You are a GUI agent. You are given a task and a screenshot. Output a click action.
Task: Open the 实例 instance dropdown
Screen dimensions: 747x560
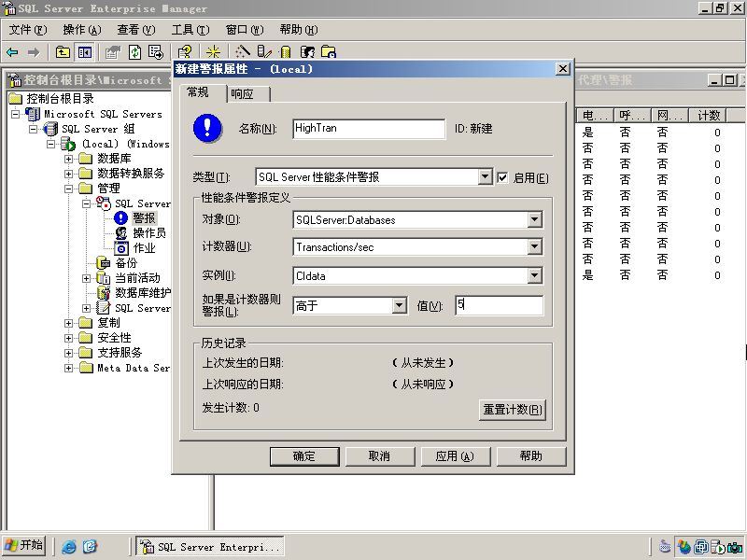coord(534,275)
